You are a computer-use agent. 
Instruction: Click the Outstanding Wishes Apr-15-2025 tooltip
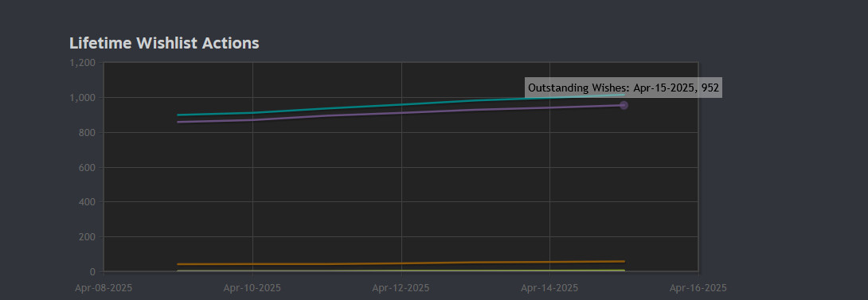(x=624, y=88)
